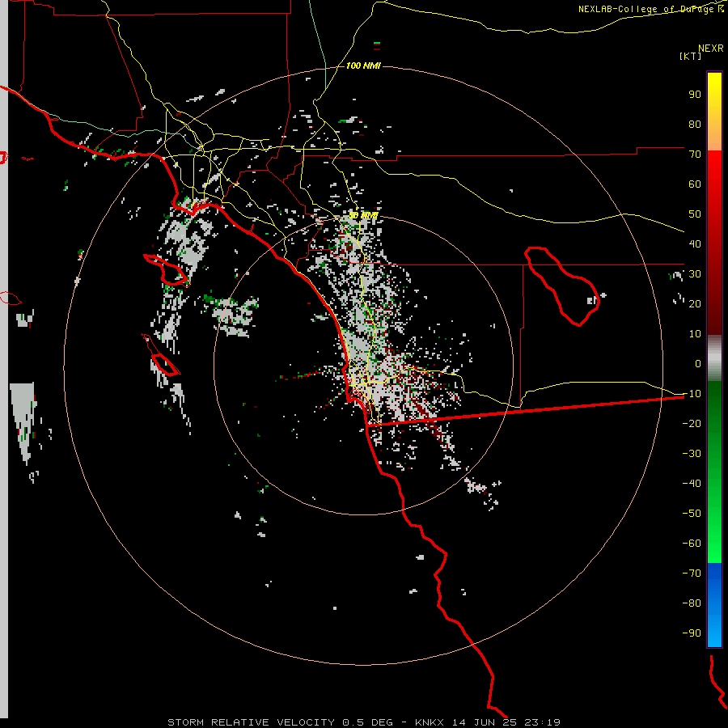
Task: Click the -90 value on the velocity scale
Action: pos(692,633)
